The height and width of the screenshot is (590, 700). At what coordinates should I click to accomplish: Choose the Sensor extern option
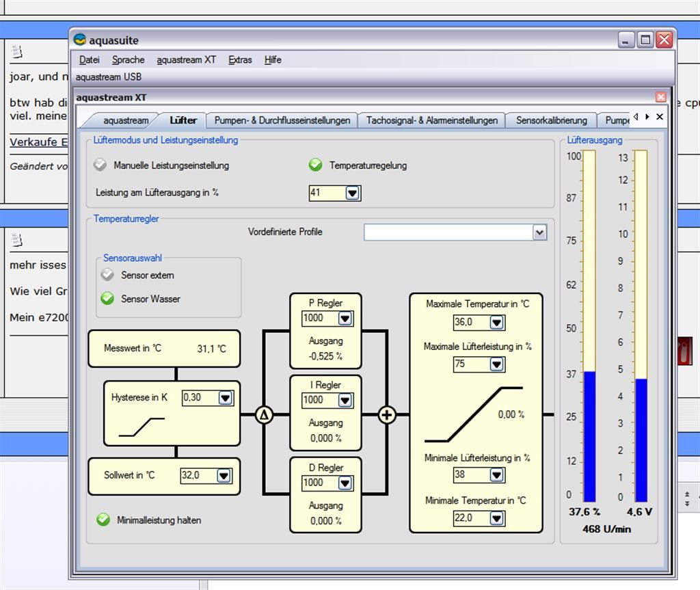(x=107, y=275)
